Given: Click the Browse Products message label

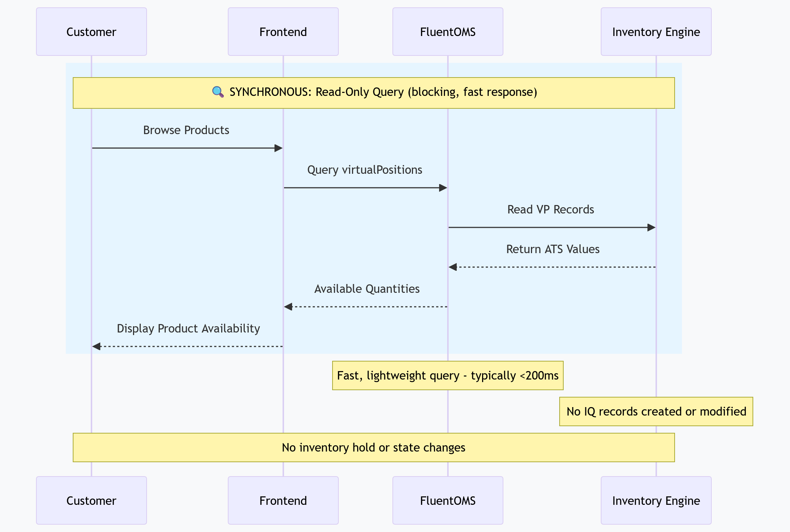Looking at the screenshot, I should click(186, 130).
